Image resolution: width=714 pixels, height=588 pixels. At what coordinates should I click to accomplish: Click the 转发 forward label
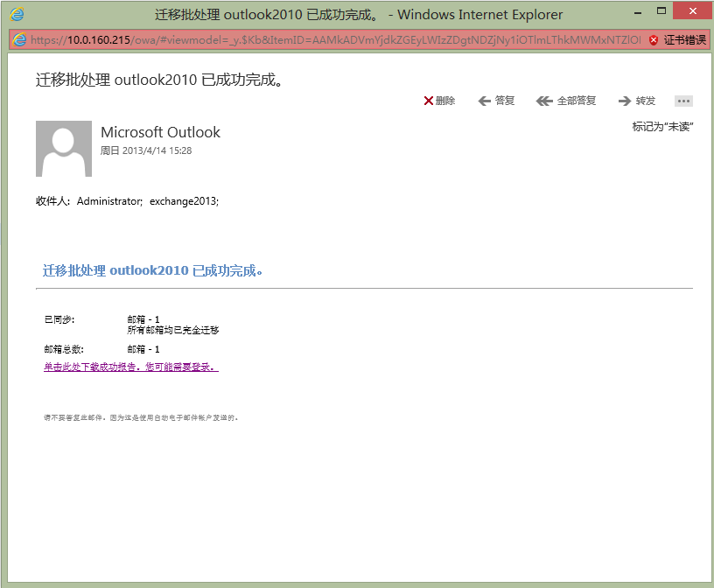tap(645, 101)
